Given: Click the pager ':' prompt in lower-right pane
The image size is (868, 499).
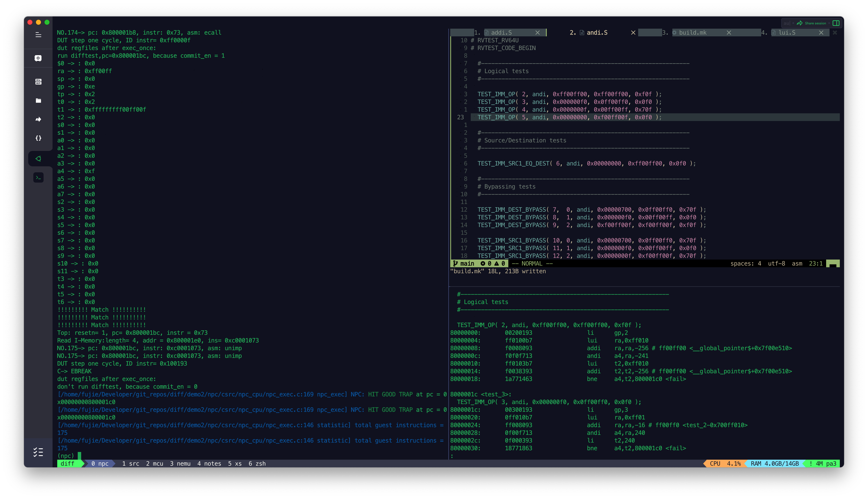Looking at the screenshot, I should 452,456.
